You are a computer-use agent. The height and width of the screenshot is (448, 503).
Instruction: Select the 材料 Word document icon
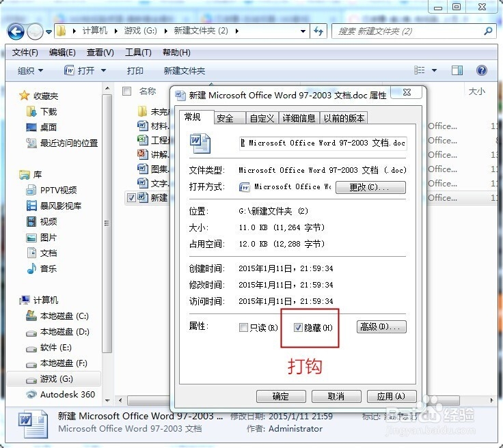pyautogui.click(x=143, y=126)
